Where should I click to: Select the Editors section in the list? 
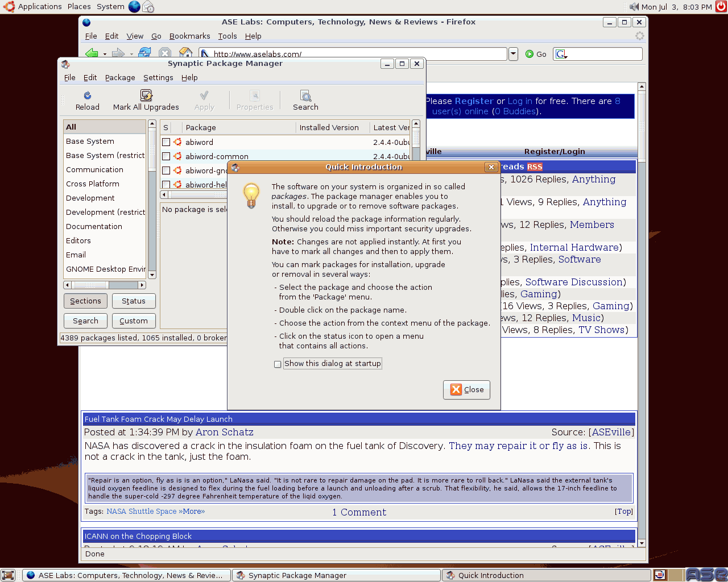pyautogui.click(x=105, y=241)
